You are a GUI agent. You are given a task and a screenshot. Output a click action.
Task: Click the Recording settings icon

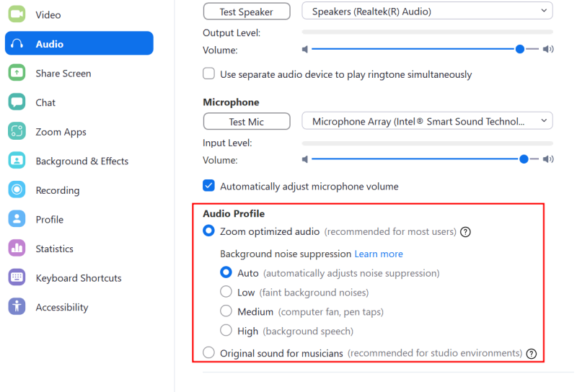pos(17,190)
